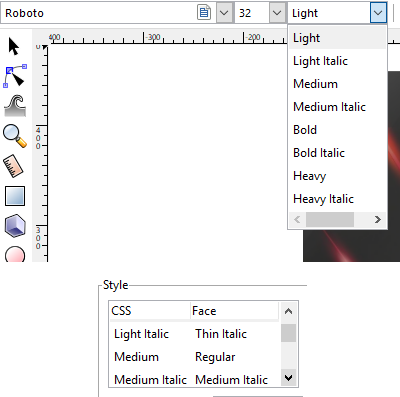Select the Thin Italic face cell
Screen dimensions: 400x397
coord(221,334)
